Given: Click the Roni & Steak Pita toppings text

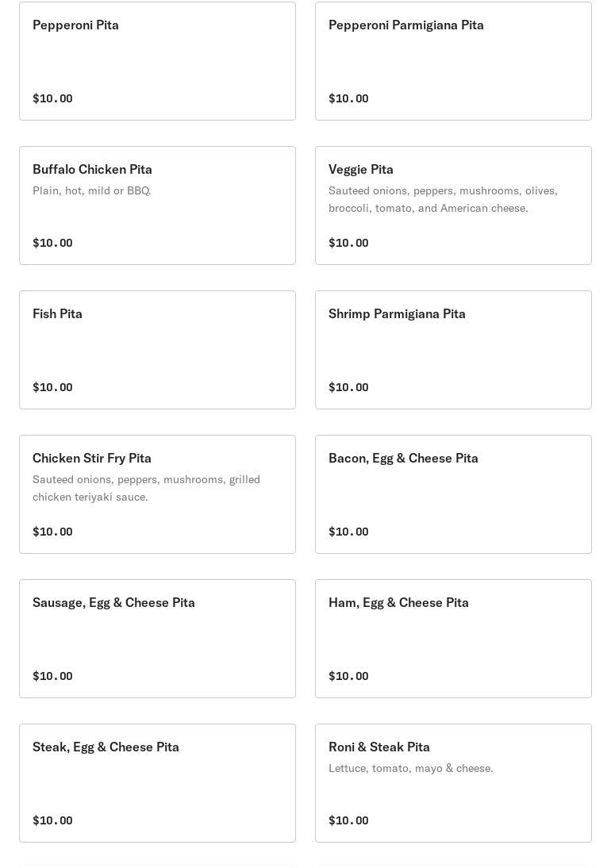Looking at the screenshot, I should [411, 768].
